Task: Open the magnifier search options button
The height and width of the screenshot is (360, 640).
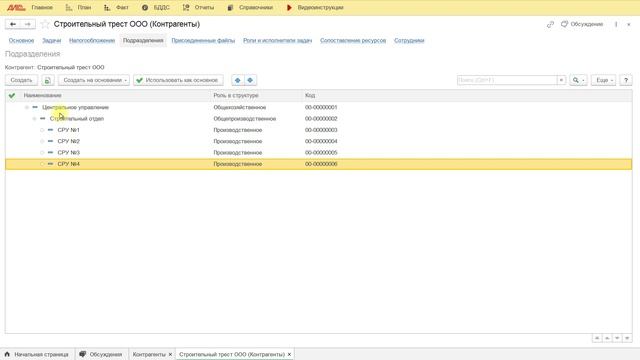Action: click(x=578, y=80)
